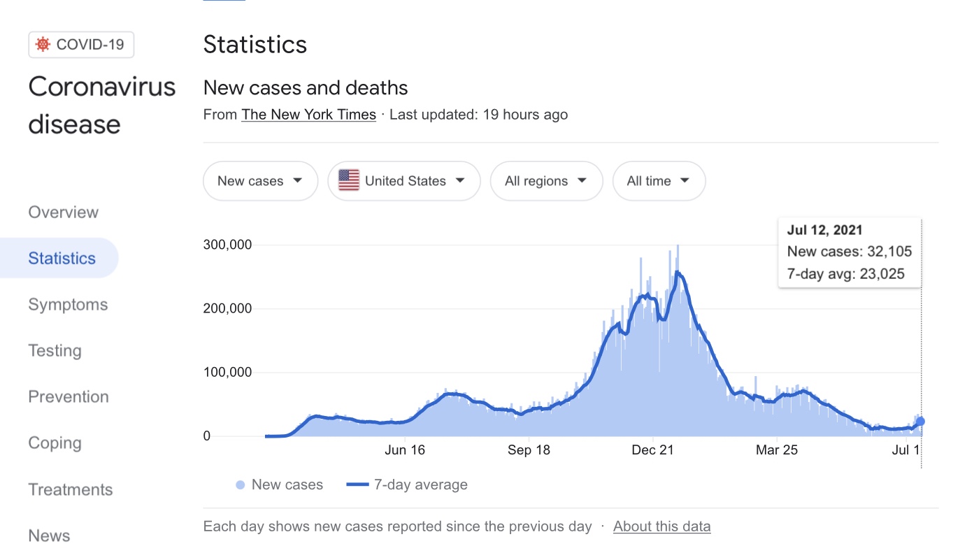Open the Treatments section
974x560 pixels.
70,489
